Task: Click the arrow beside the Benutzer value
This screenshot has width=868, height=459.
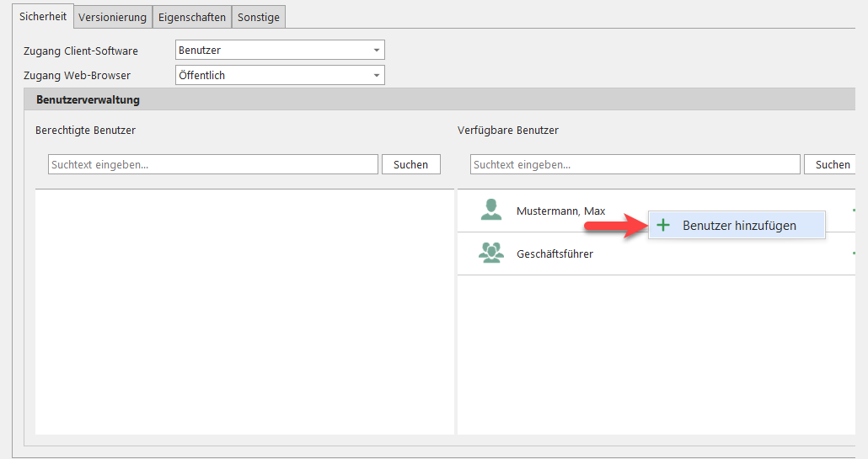Action: pyautogui.click(x=376, y=51)
